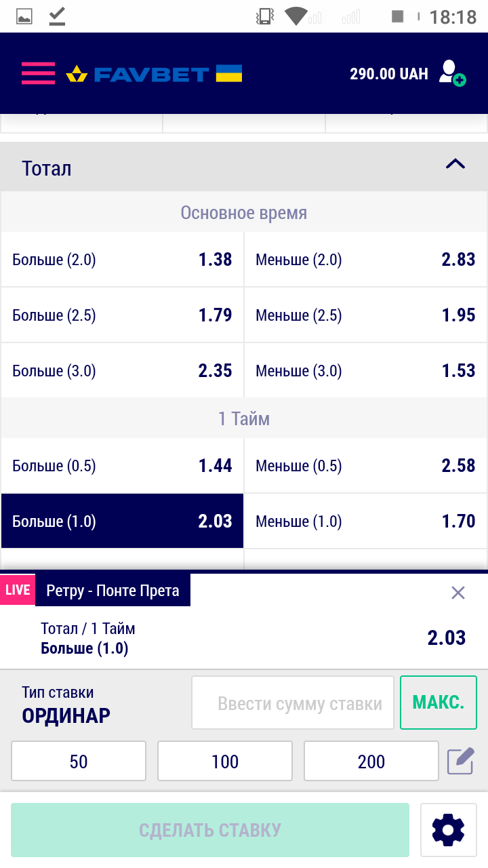Deselect the Больше (1.0) first half odds
Viewport: 488px width, 868px height.
click(x=122, y=521)
